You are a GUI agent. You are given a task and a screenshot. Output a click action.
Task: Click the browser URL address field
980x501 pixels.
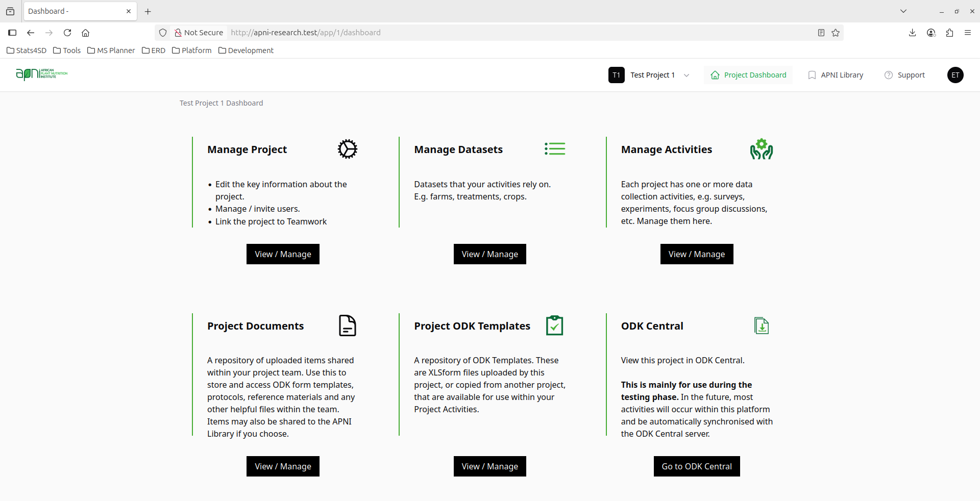510,33
